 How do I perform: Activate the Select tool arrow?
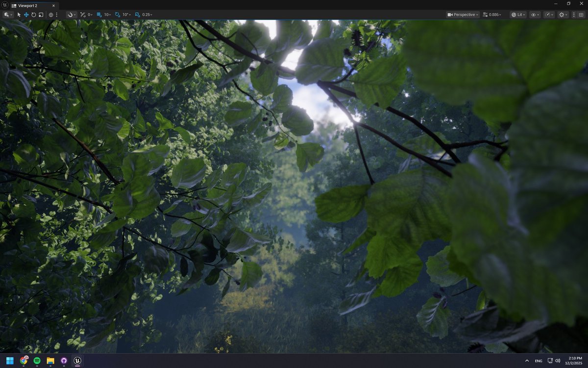click(x=19, y=14)
